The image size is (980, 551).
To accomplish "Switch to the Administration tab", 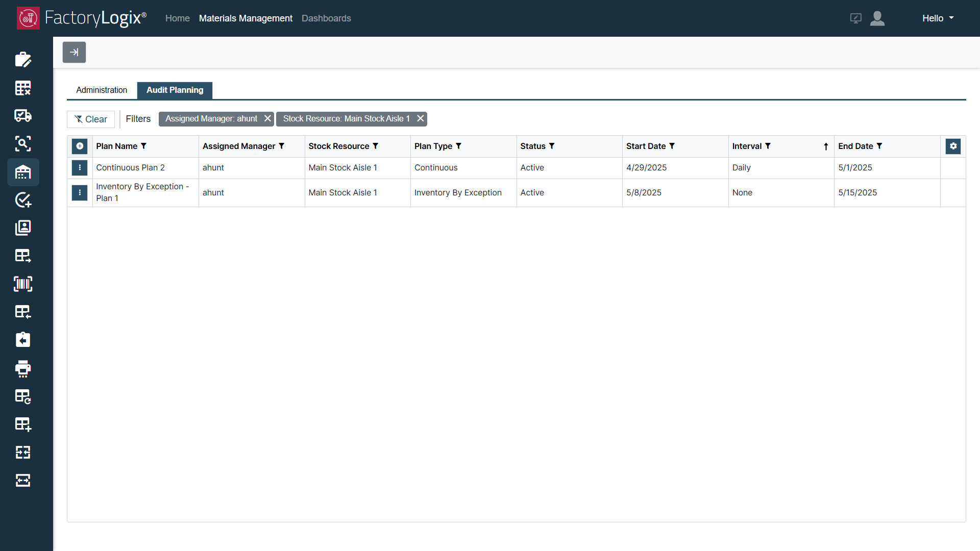I will (102, 90).
